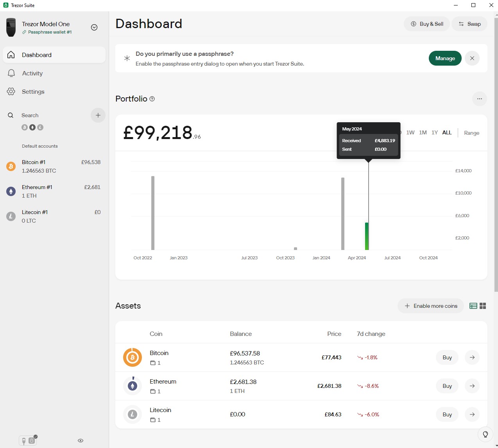Open the Activity page
Screen dimensions: 498x448
[54, 73]
